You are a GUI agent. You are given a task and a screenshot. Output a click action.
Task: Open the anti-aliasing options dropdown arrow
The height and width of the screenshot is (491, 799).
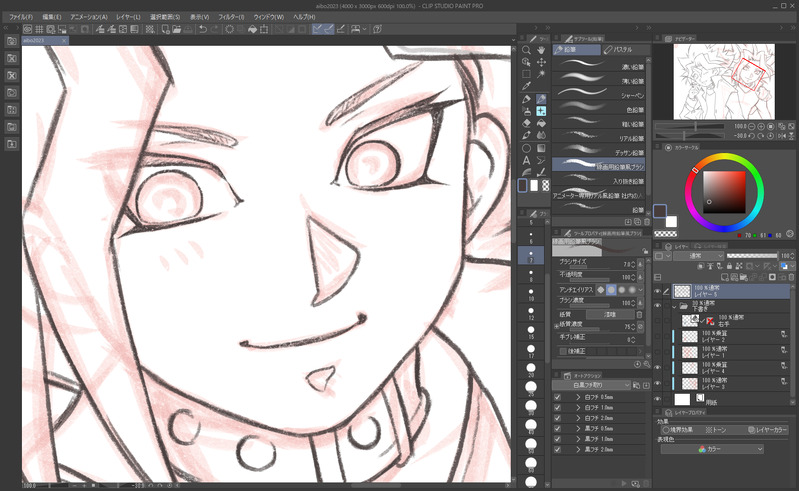tap(641, 290)
